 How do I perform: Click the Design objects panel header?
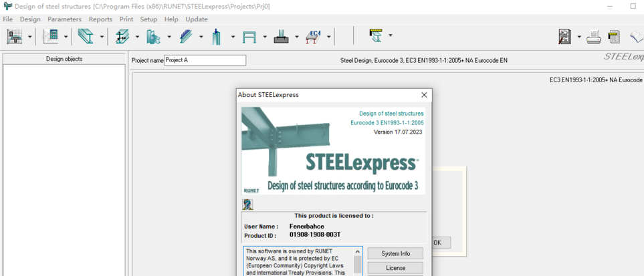[64, 59]
